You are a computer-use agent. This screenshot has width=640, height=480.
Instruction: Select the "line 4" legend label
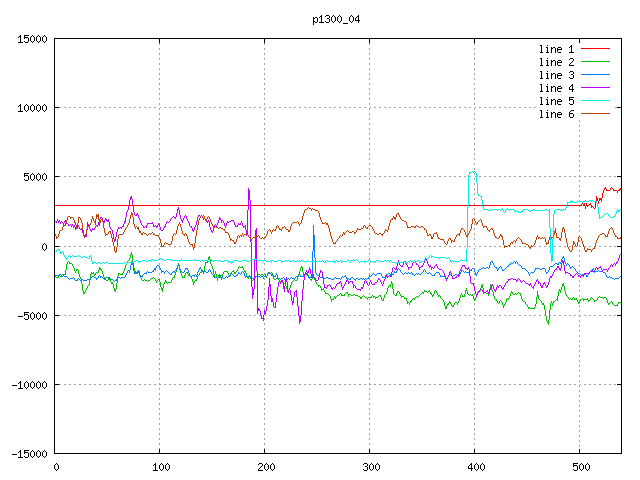(x=557, y=88)
